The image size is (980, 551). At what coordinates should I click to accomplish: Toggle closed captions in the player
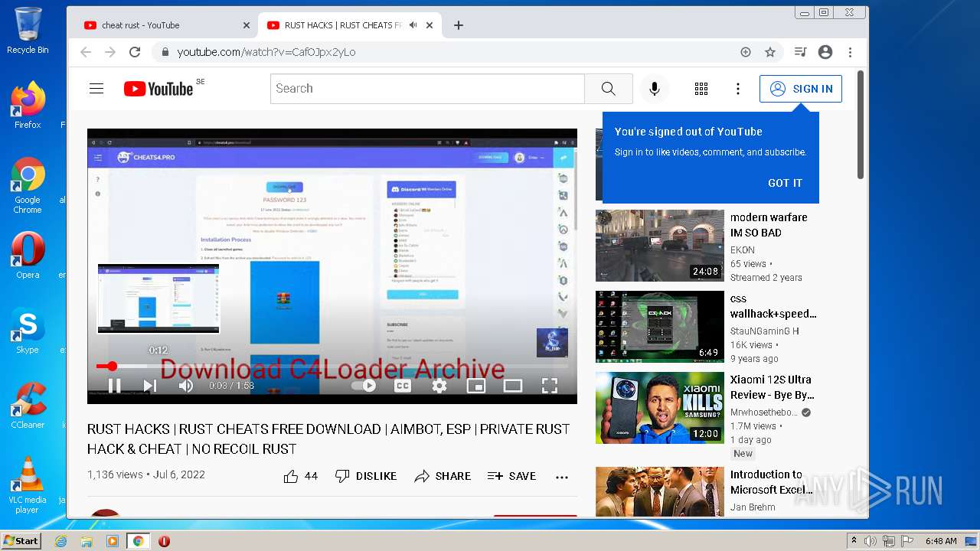[x=403, y=386]
